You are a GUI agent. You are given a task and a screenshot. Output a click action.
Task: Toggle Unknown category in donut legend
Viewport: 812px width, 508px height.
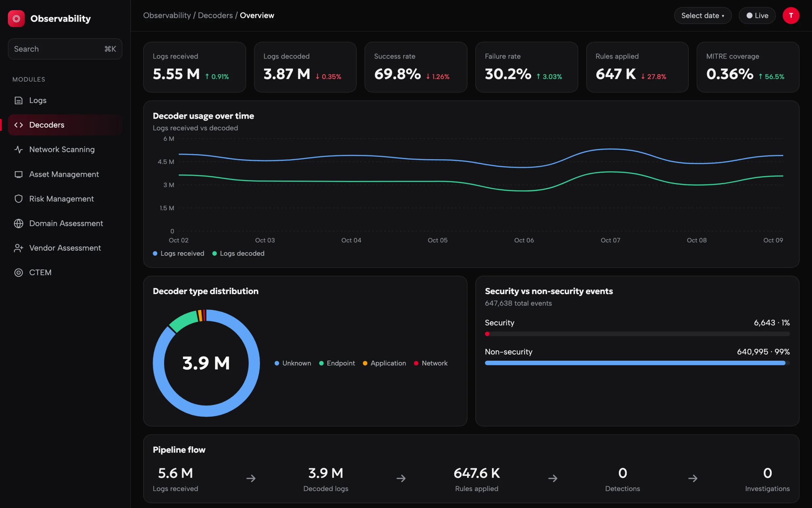coord(293,363)
